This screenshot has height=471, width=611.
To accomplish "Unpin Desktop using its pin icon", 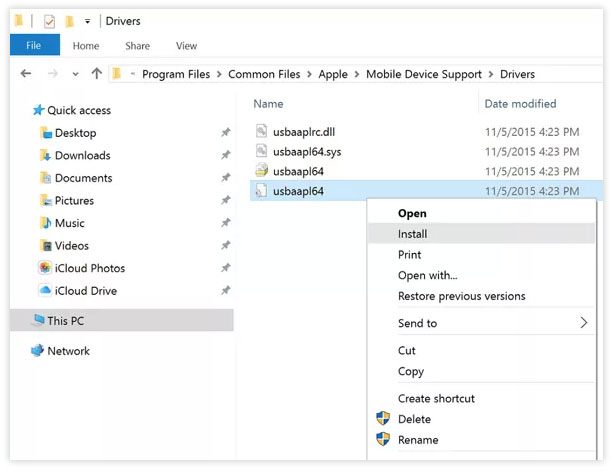I will (x=226, y=132).
